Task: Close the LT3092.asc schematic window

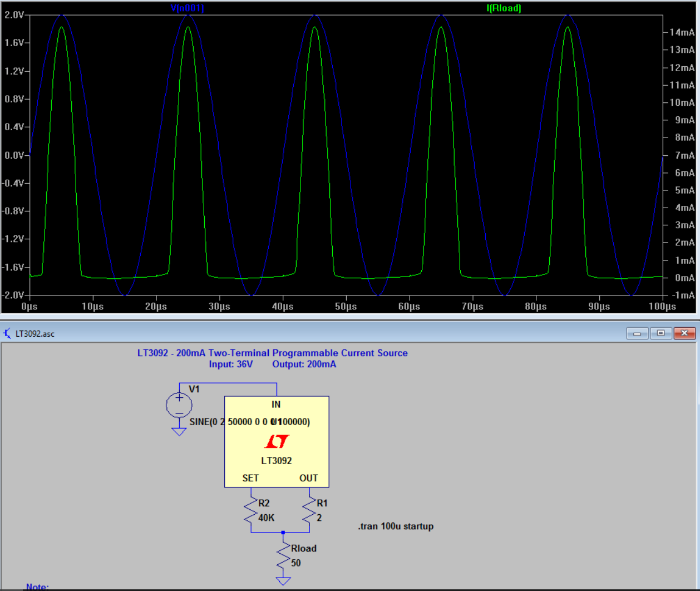Action: pos(684,333)
